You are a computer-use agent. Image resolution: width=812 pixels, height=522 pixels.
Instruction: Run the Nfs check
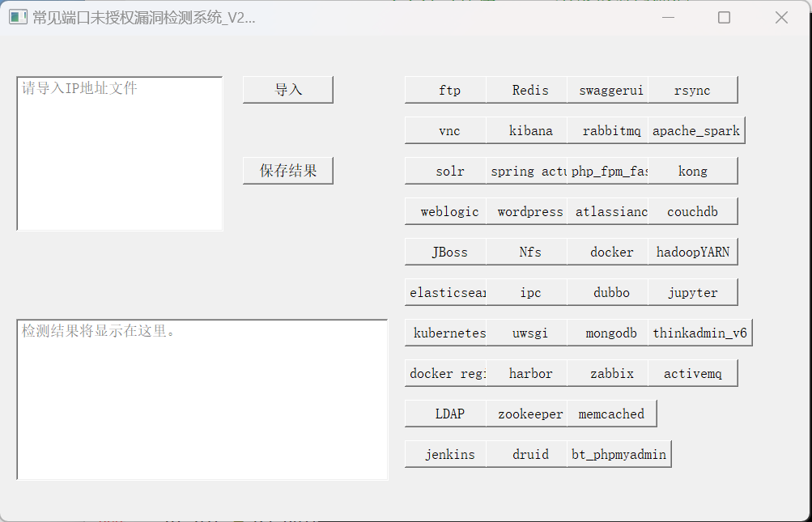(x=527, y=251)
